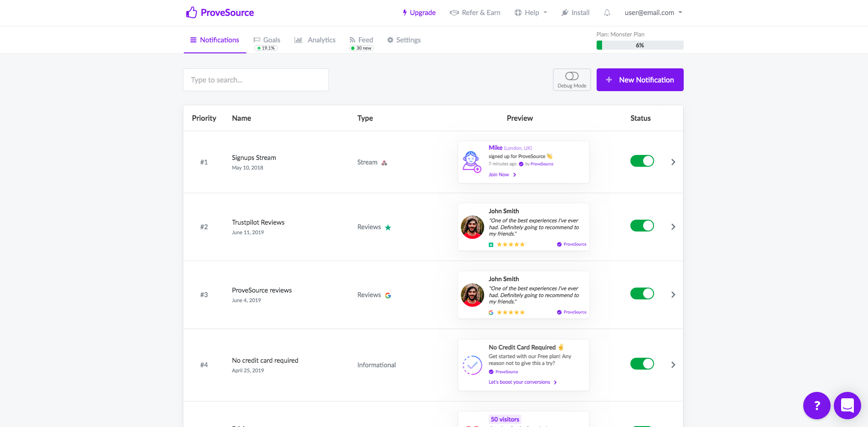Toggle Debug Mode switch
This screenshot has width=868, height=427.
tap(572, 76)
